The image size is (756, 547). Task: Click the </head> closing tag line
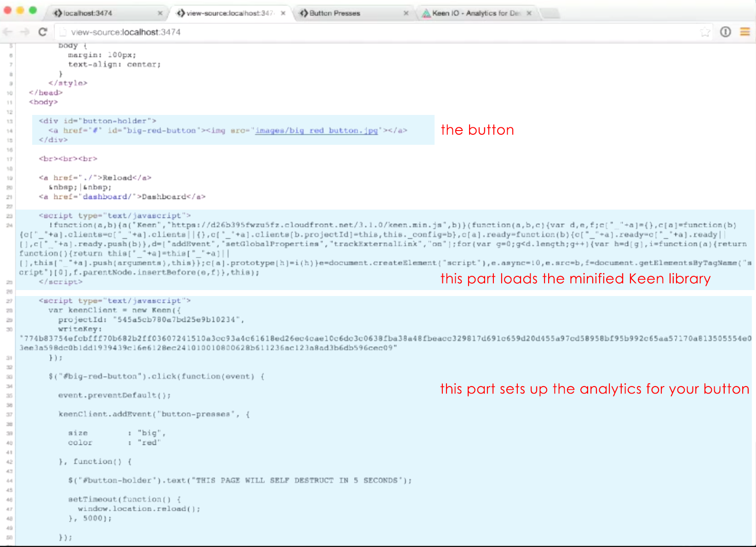pyautogui.click(x=46, y=92)
